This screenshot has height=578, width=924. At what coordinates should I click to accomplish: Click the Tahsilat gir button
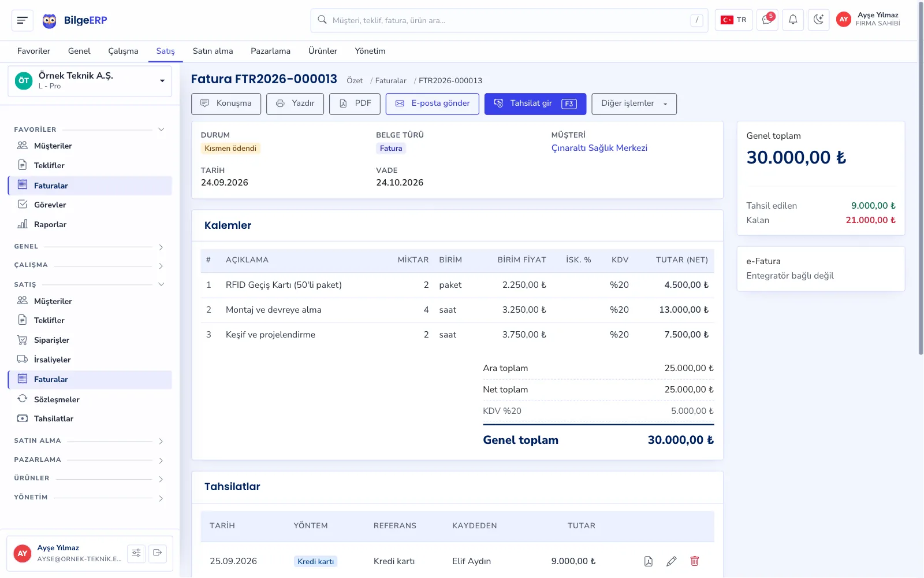535,104
